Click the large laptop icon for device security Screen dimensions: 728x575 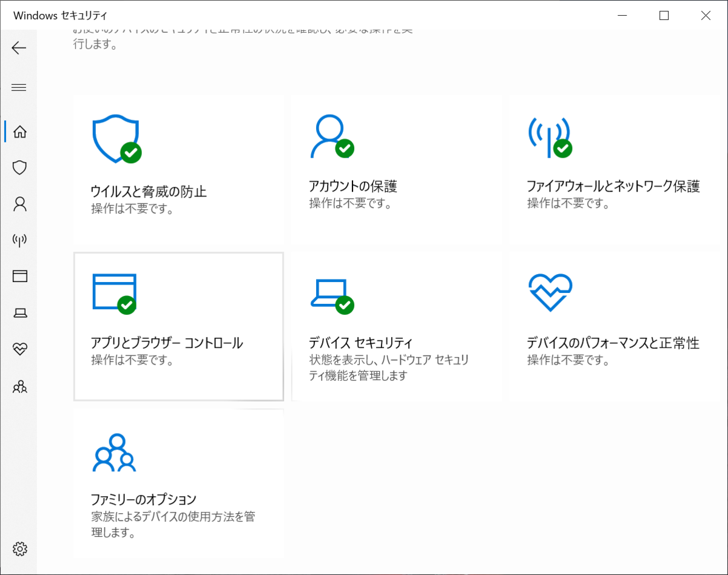coord(332,296)
